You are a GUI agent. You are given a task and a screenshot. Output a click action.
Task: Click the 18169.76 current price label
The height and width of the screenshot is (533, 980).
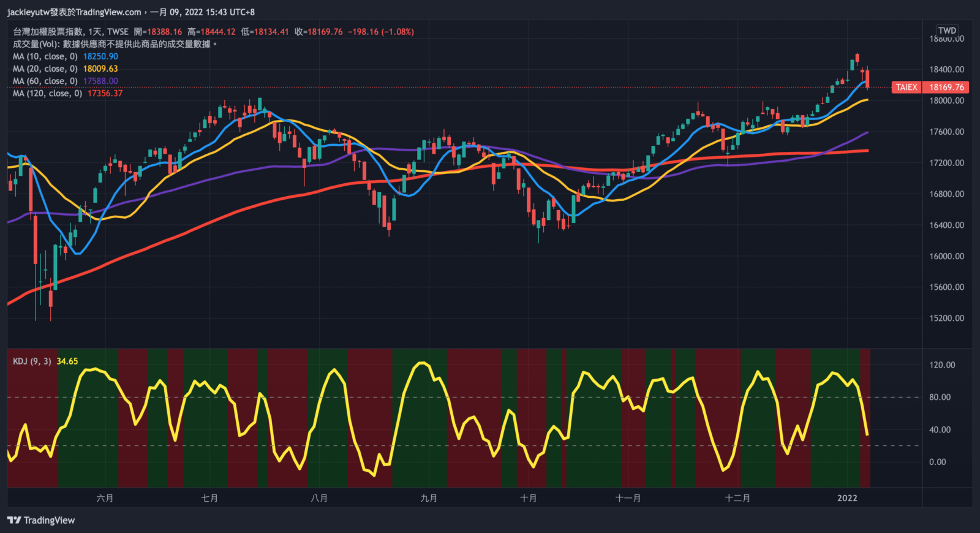point(946,87)
